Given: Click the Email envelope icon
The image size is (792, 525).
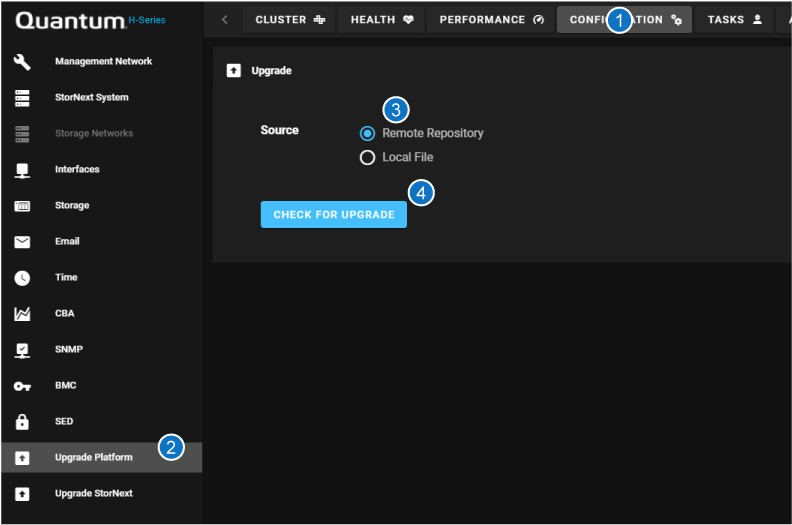Looking at the screenshot, I should coord(22,242).
